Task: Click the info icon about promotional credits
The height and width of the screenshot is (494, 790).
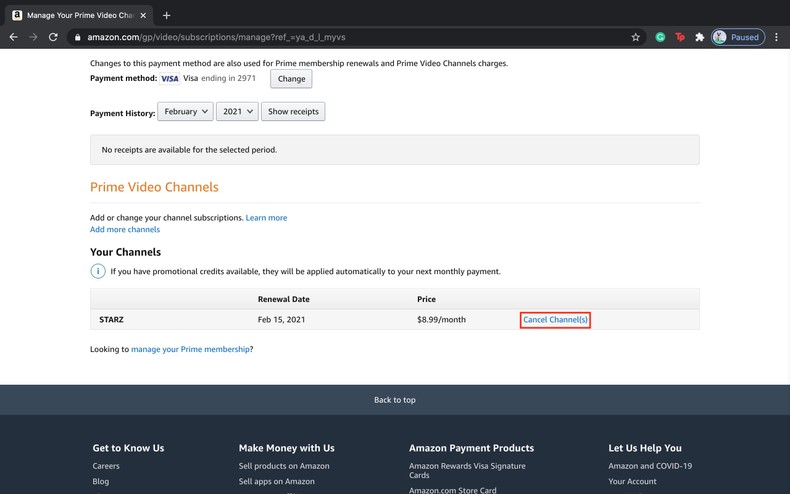Action: 98,271
